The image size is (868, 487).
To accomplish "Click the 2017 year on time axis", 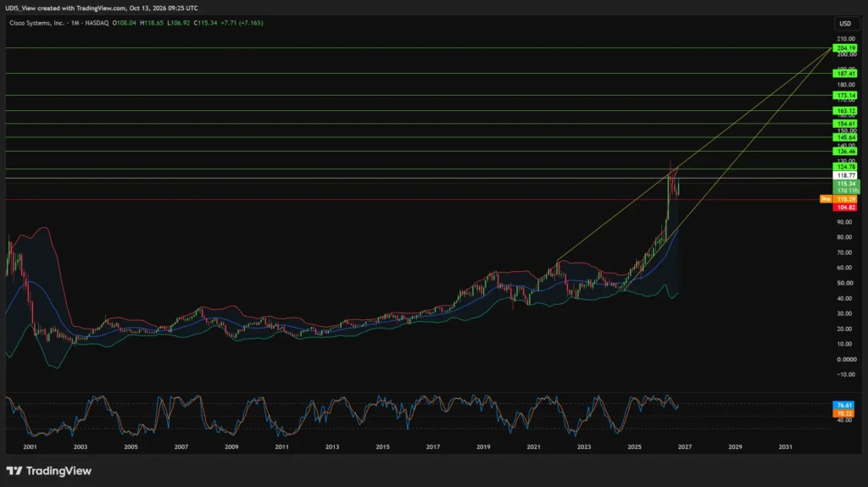I will coord(433,447).
